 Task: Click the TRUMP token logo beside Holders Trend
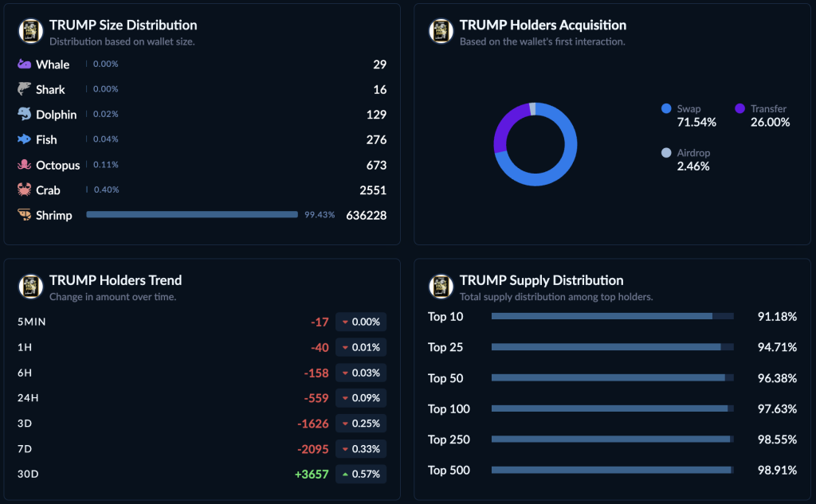coord(31,287)
